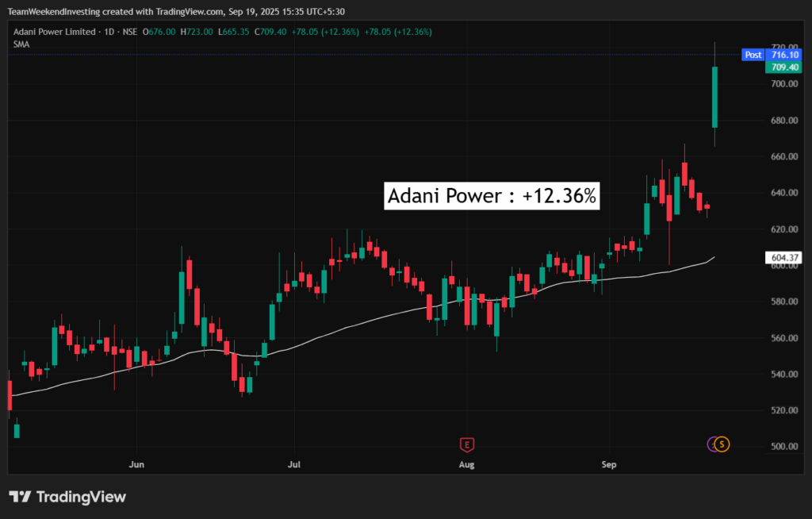Viewport: 812px width, 519px height.
Task: Click the H723.00 high value
Action: coord(197,32)
